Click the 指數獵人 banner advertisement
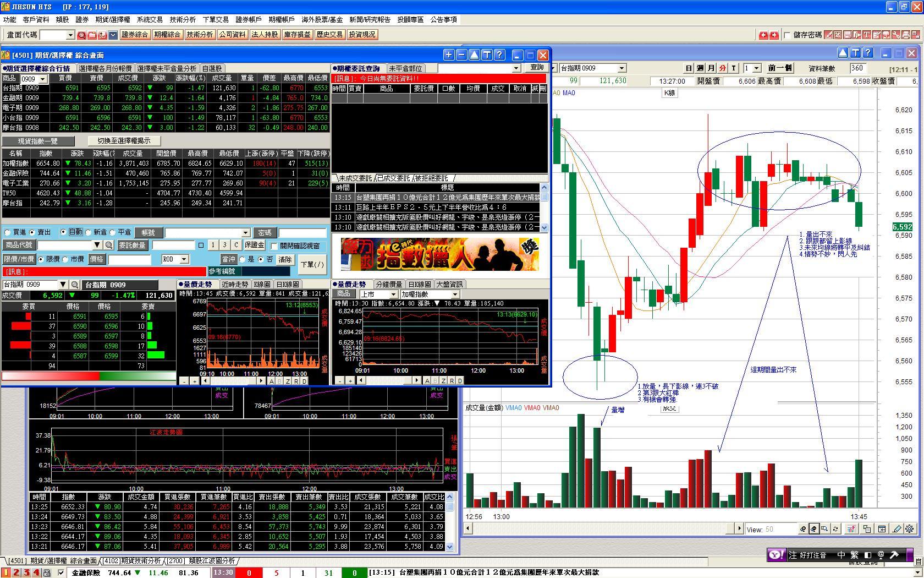The width and height of the screenshot is (924, 578). pyautogui.click(x=440, y=254)
